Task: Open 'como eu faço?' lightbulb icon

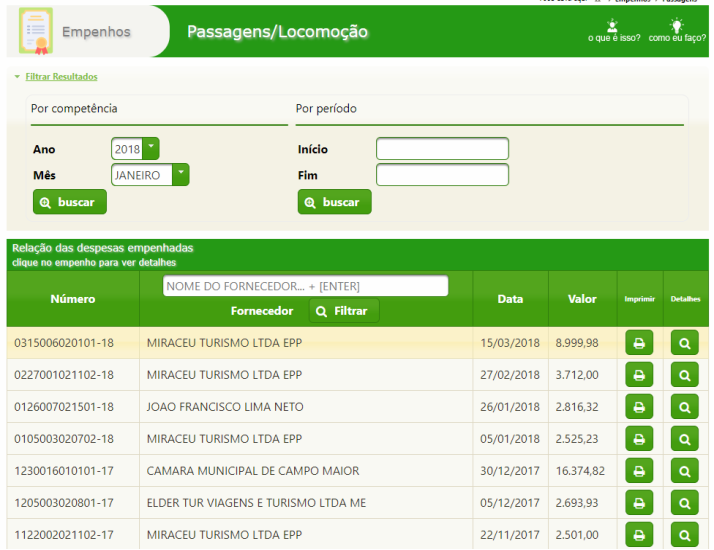Action: [x=677, y=27]
